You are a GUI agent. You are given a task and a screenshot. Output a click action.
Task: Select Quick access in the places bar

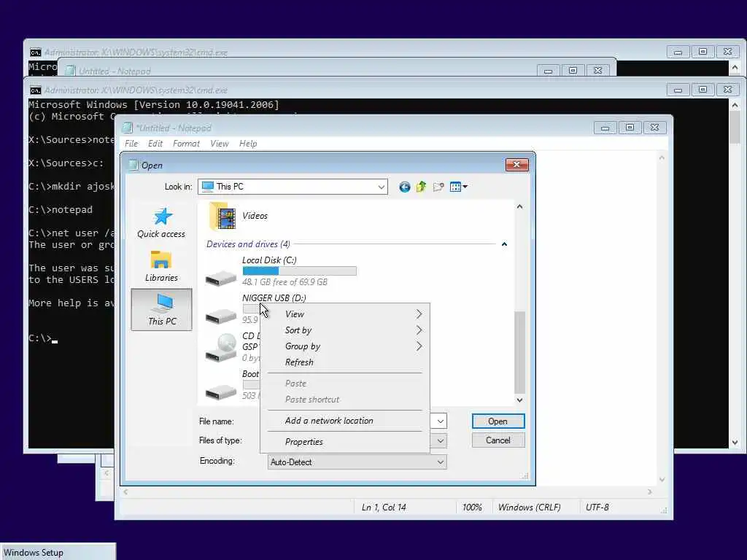coord(161,223)
